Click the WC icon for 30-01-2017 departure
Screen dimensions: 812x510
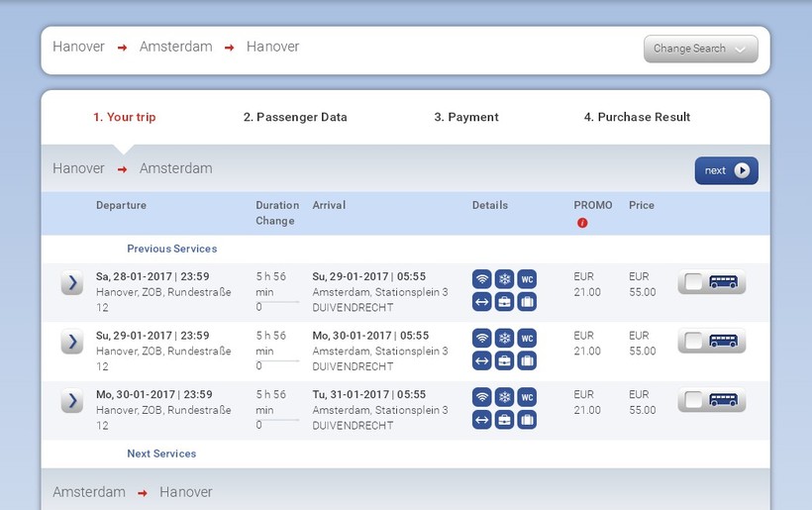[527, 397]
